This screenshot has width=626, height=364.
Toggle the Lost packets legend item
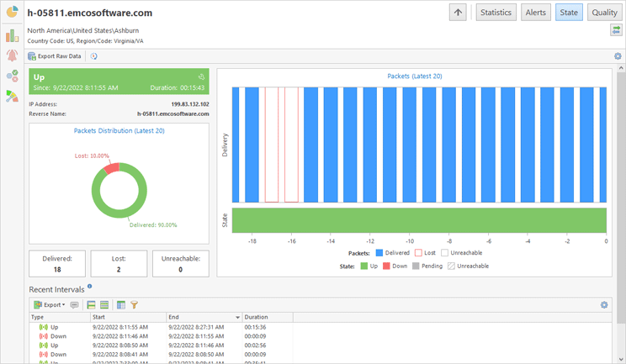tap(424, 252)
